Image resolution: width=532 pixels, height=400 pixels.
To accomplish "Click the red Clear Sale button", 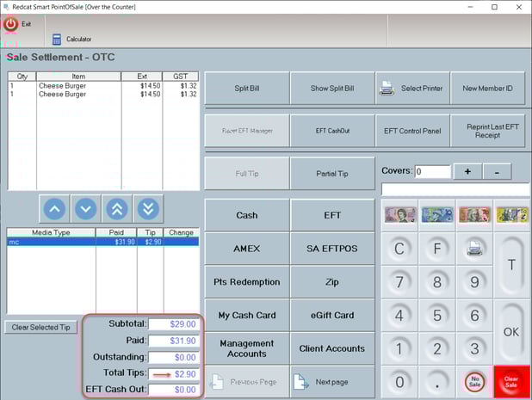I will pyautogui.click(x=511, y=382).
